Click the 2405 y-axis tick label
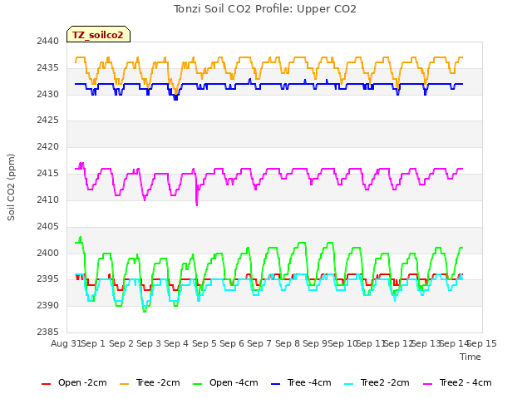The image size is (532, 399). coord(48,226)
